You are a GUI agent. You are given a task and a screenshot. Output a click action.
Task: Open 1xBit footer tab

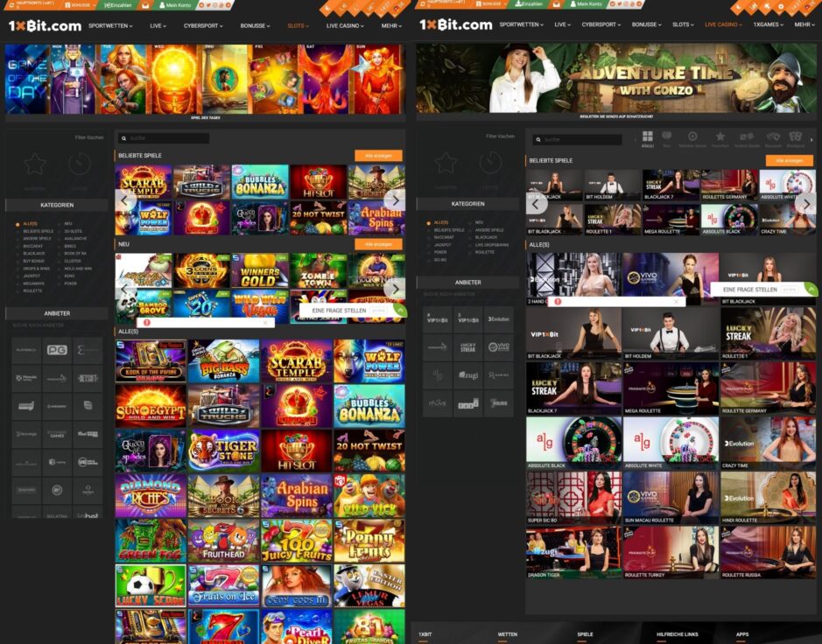point(425,634)
